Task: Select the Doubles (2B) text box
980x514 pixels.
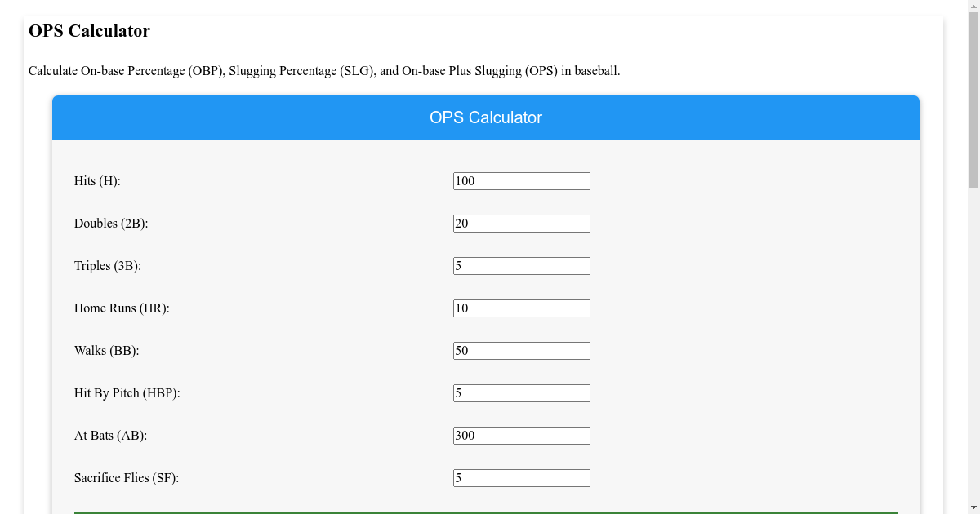Action: 521,223
